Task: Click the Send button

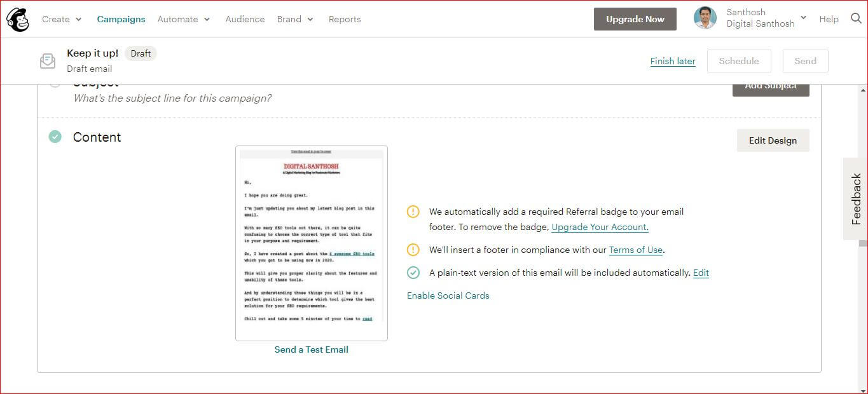Action: coord(805,61)
